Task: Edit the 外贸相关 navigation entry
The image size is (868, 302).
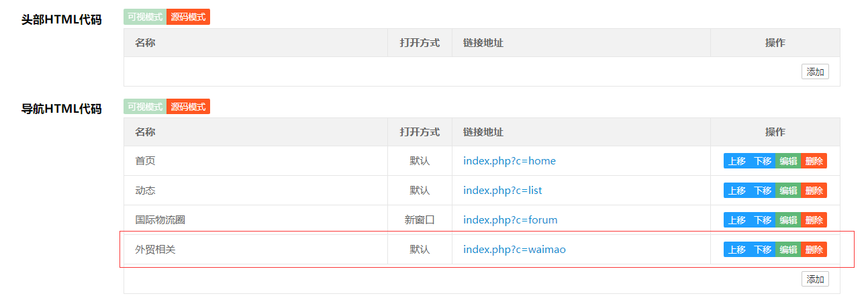Action: (x=788, y=250)
